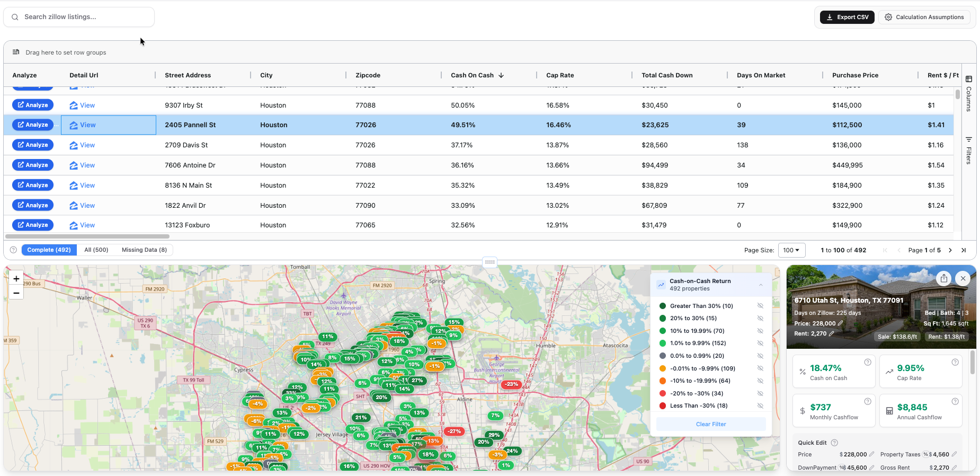The image size is (980, 476).
Task: Zoom out on the map
Action: tap(16, 293)
